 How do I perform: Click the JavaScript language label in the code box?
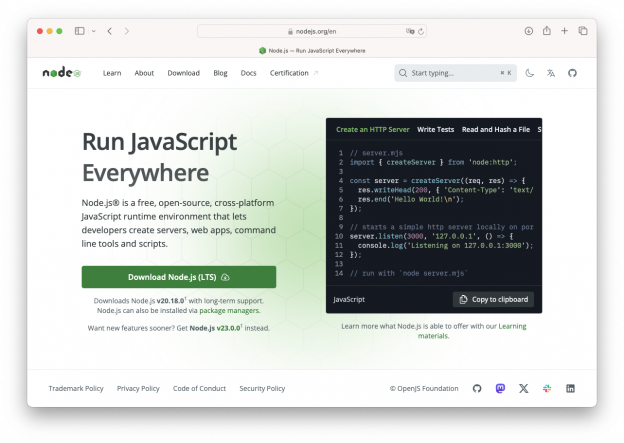pos(349,299)
